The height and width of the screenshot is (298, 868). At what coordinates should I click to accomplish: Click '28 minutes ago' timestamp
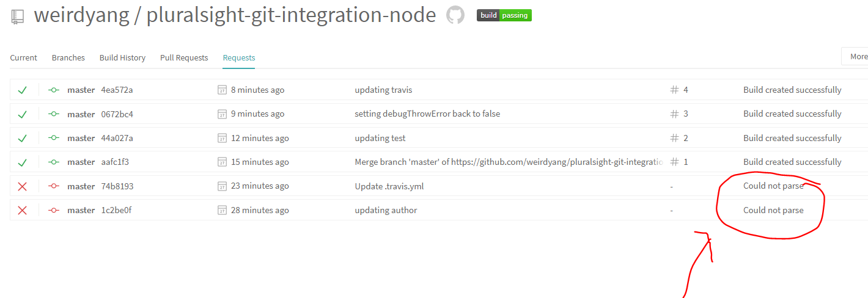[x=260, y=210]
